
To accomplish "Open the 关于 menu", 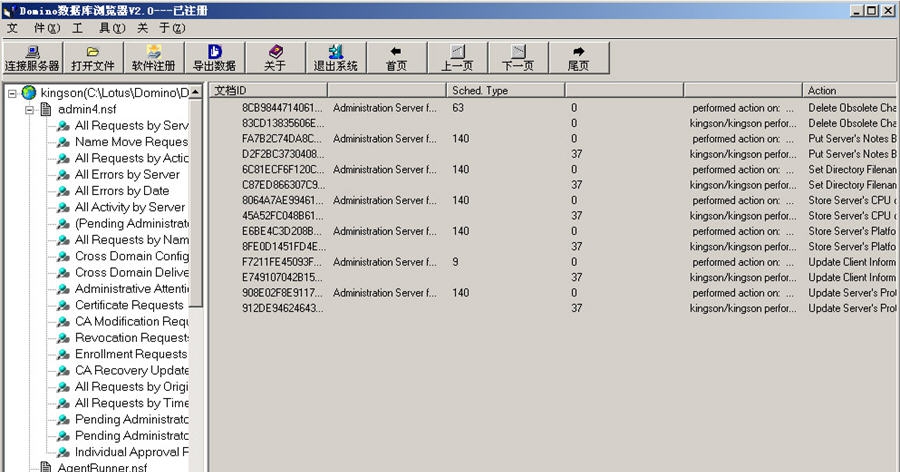I will pyautogui.click(x=161, y=28).
